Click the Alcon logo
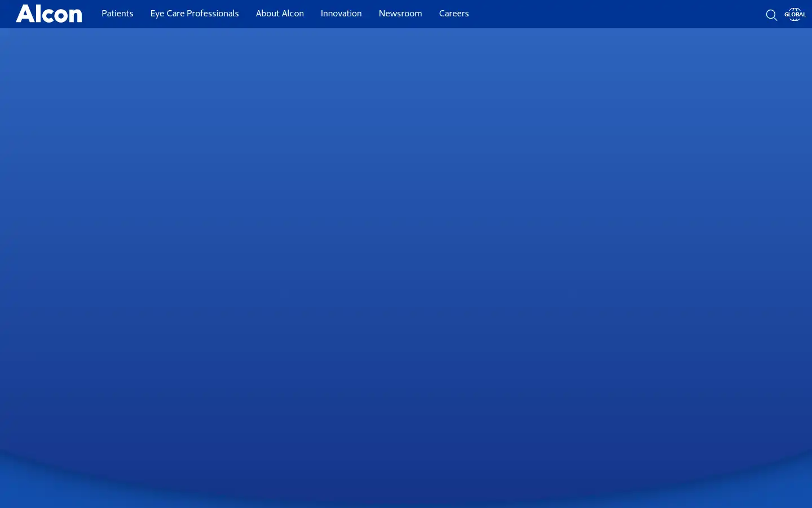 [49, 14]
